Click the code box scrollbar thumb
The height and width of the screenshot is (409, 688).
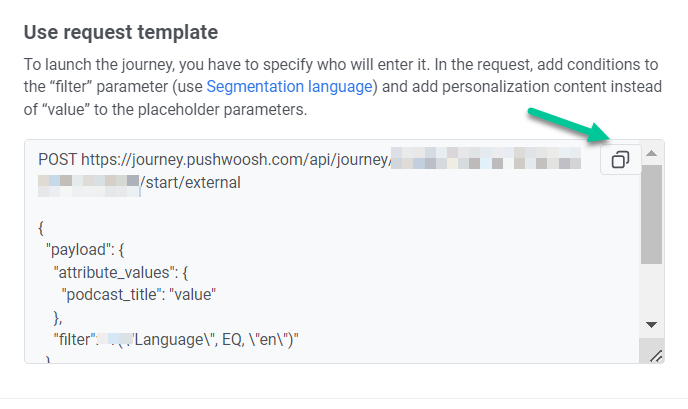pos(651,214)
